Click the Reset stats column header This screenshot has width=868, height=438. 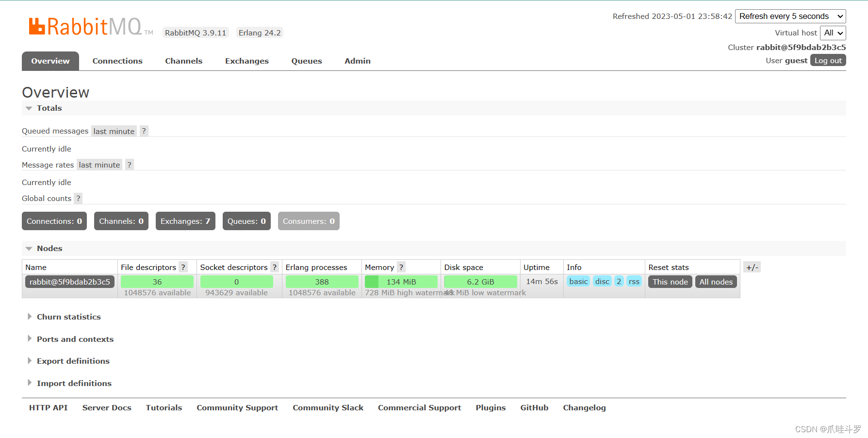pos(669,267)
